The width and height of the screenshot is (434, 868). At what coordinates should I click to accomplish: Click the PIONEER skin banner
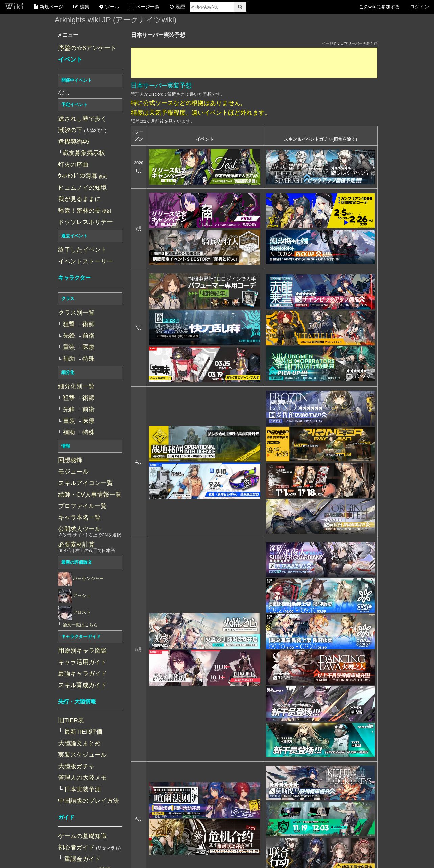coord(320,444)
